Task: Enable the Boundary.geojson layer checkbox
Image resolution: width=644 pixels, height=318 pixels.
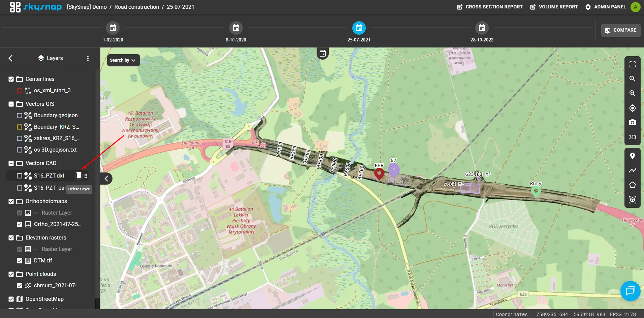Action: 20,116
